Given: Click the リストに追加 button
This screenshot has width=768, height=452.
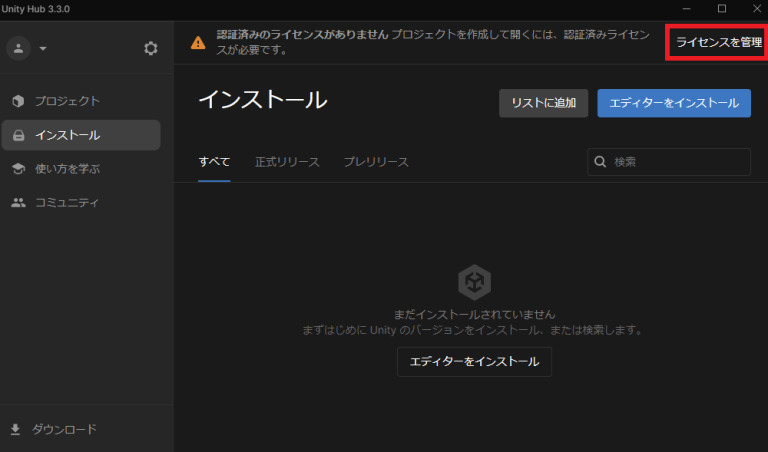Looking at the screenshot, I should (x=543, y=103).
